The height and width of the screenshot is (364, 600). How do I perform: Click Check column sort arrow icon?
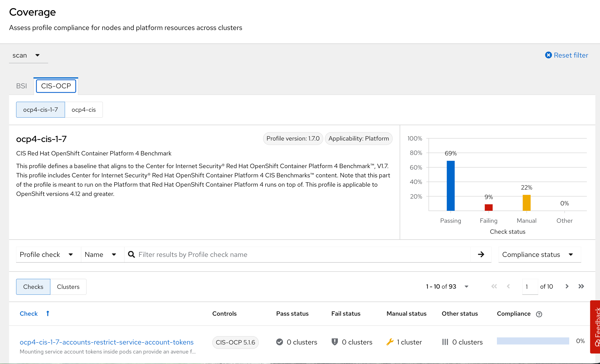pos(48,313)
